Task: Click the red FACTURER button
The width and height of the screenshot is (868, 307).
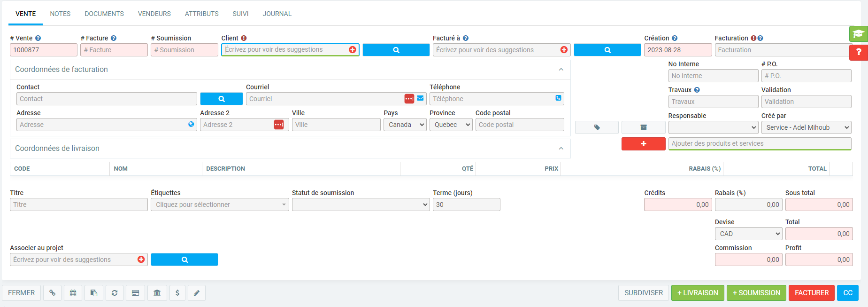Action: [811, 293]
